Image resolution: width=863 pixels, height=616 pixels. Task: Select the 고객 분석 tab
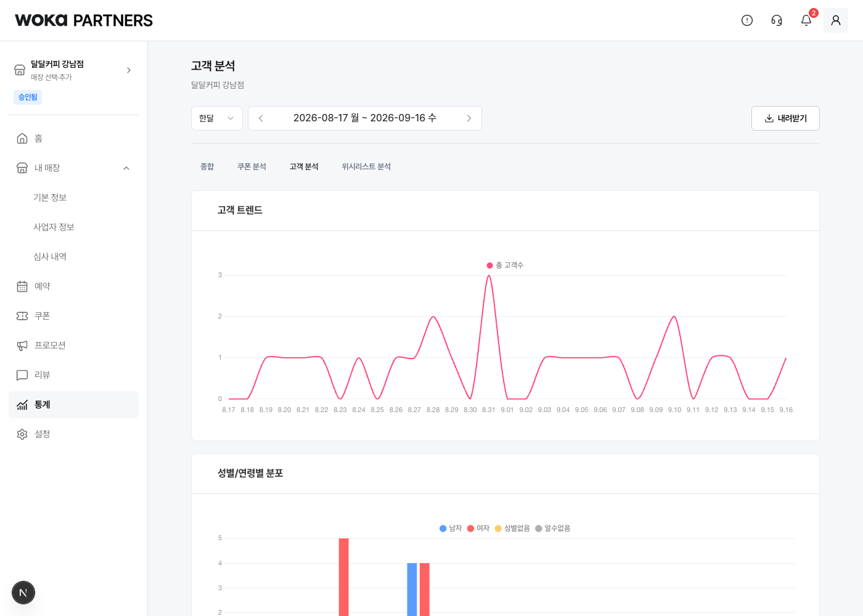[304, 167]
